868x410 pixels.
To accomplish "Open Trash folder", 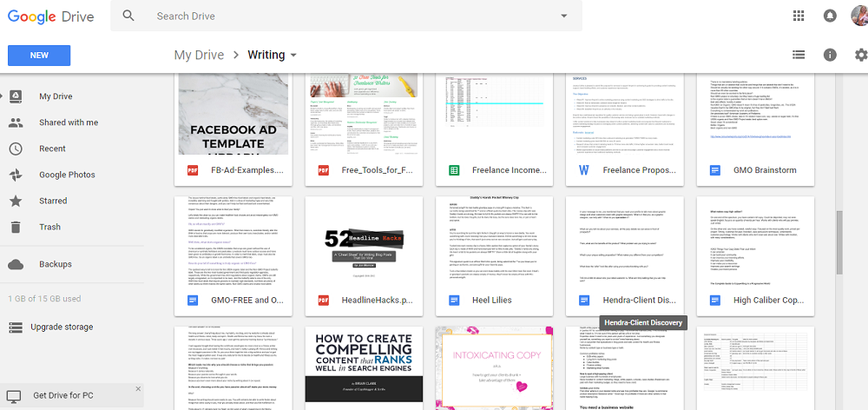I will 49,227.
